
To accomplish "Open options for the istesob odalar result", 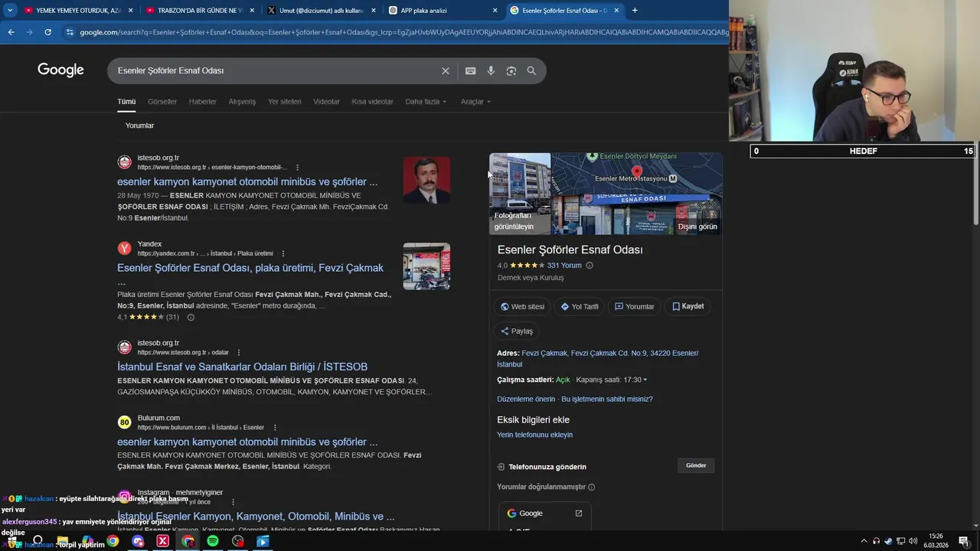I will [x=238, y=353].
